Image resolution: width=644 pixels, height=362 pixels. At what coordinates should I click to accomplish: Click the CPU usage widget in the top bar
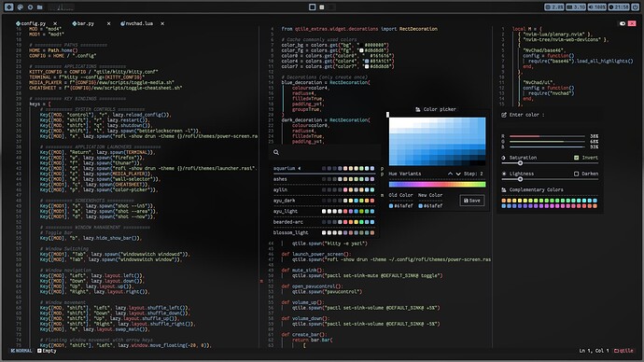point(554,7)
